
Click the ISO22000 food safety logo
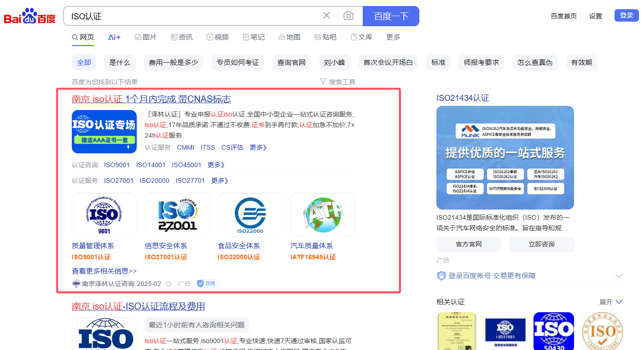pyautogui.click(x=250, y=215)
